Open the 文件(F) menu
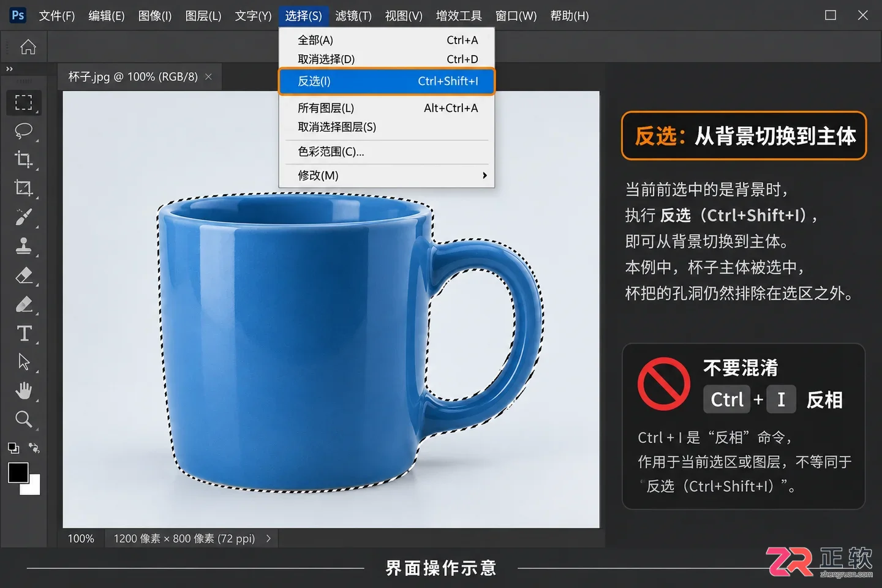The height and width of the screenshot is (588, 882). (x=57, y=16)
